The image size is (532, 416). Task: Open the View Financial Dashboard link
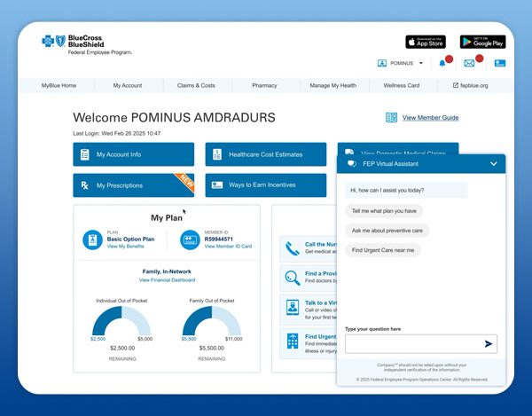click(x=167, y=280)
